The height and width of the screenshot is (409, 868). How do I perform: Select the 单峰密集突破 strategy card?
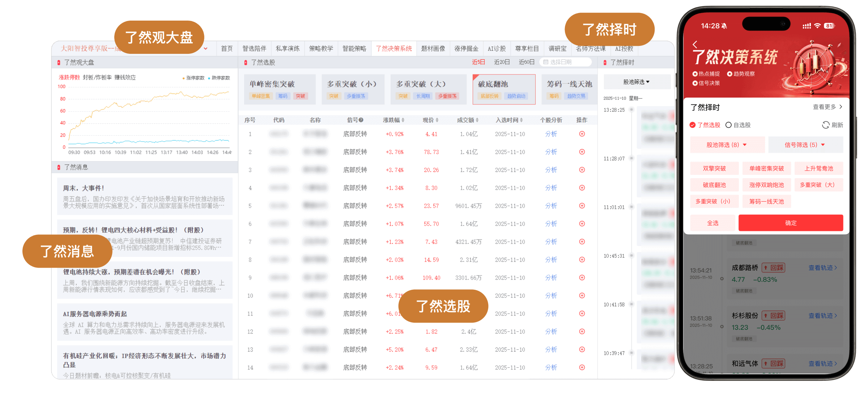pos(280,89)
